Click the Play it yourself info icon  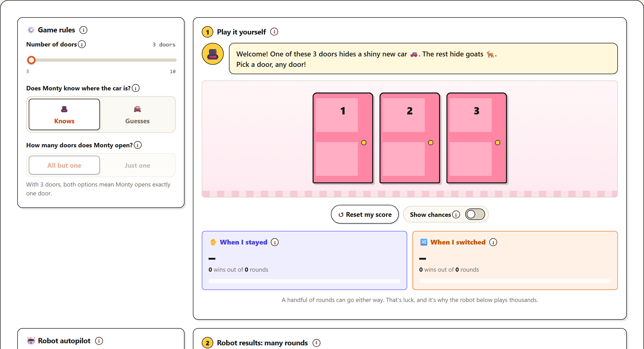pos(274,32)
